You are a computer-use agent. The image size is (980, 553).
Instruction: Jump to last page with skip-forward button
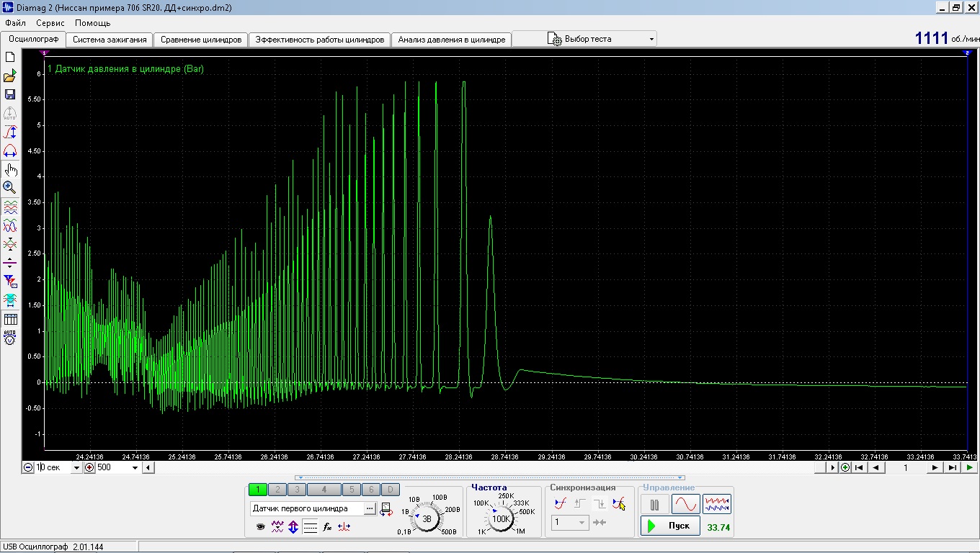tap(952, 467)
